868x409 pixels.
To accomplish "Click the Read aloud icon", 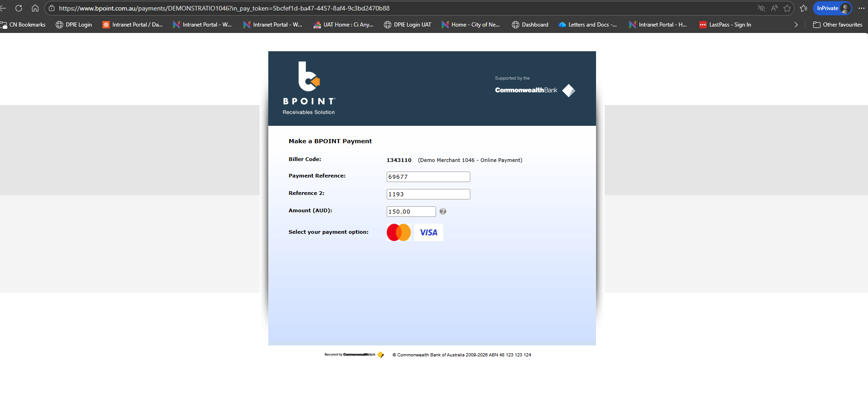I will [x=774, y=8].
